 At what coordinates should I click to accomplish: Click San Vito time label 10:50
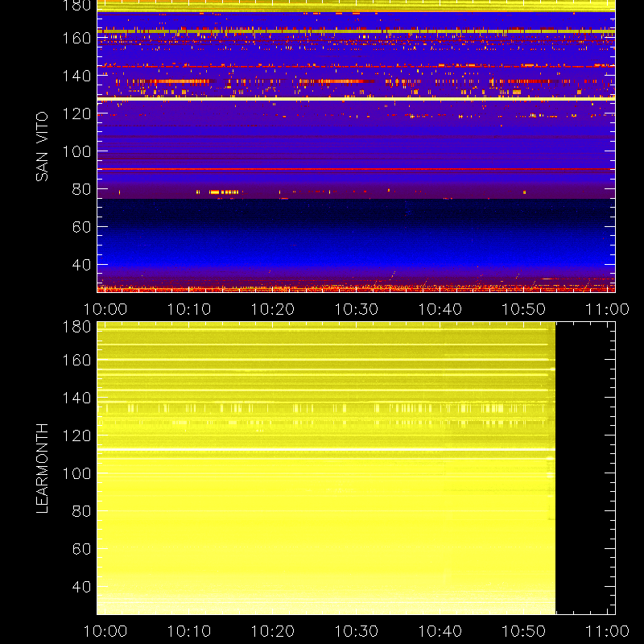(524, 309)
